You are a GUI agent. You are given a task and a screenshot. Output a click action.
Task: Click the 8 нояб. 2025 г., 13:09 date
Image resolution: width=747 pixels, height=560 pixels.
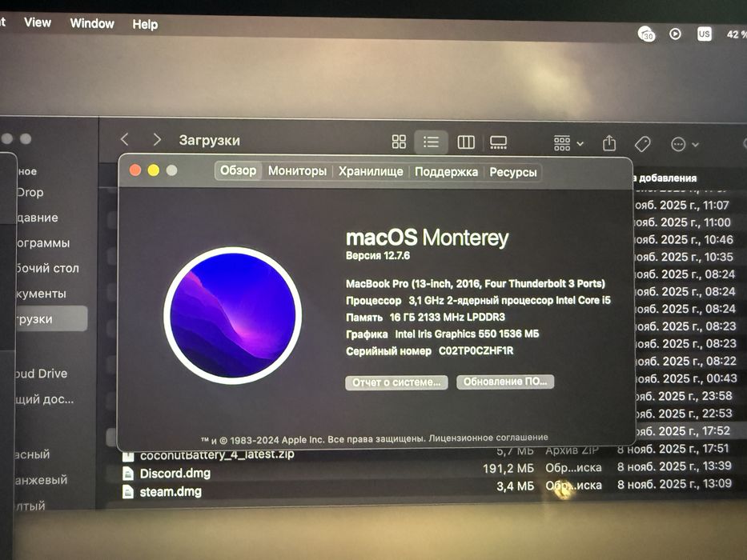[x=674, y=484]
